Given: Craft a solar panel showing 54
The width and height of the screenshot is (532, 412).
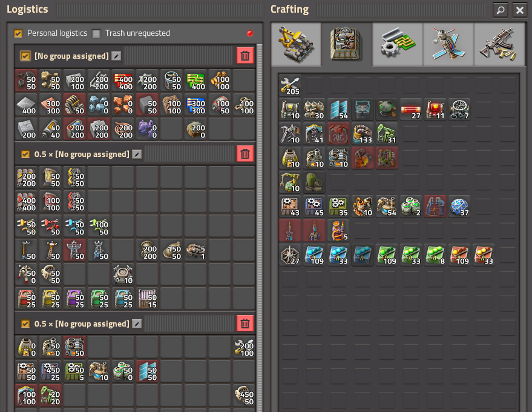Looking at the screenshot, I should 338,110.
